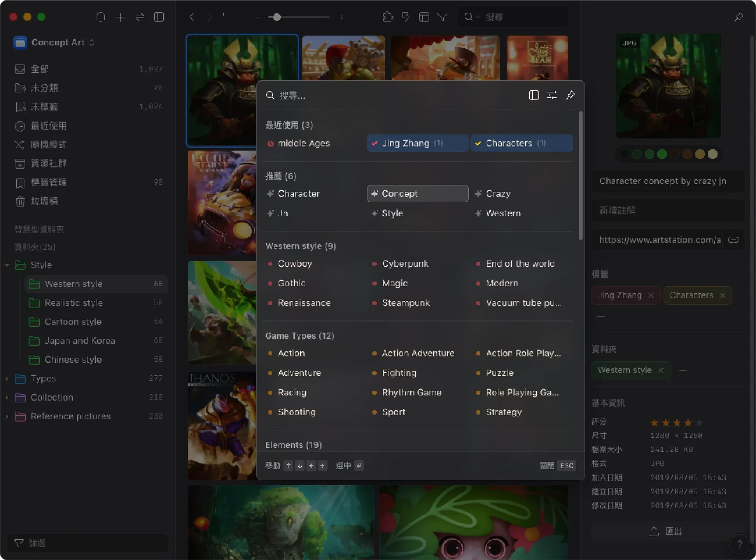Click the URL link chain icon
Viewport: 756px width, 560px height.
[733, 240]
